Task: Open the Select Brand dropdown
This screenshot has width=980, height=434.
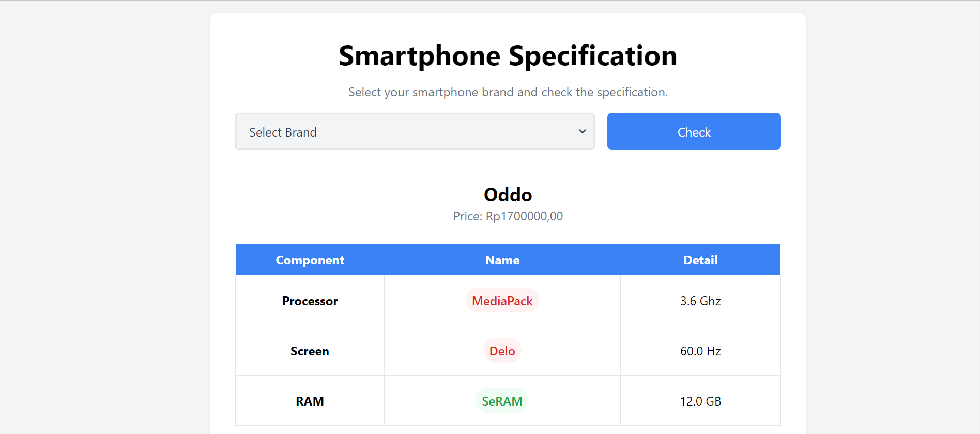Action: point(415,132)
